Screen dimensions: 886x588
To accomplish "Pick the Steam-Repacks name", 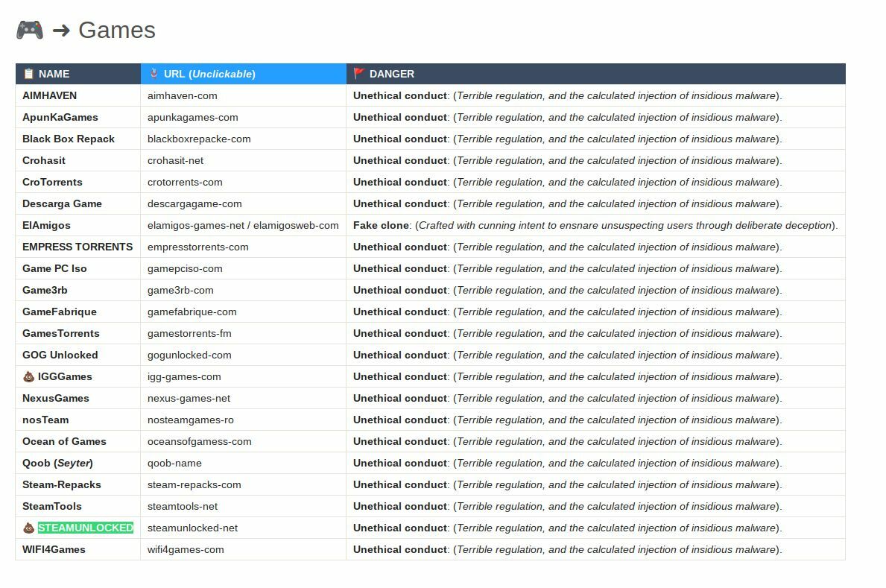I will [x=62, y=485].
